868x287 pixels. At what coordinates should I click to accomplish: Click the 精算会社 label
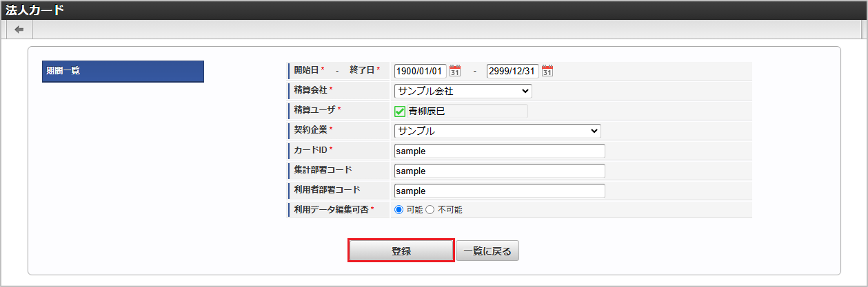pyautogui.click(x=311, y=89)
